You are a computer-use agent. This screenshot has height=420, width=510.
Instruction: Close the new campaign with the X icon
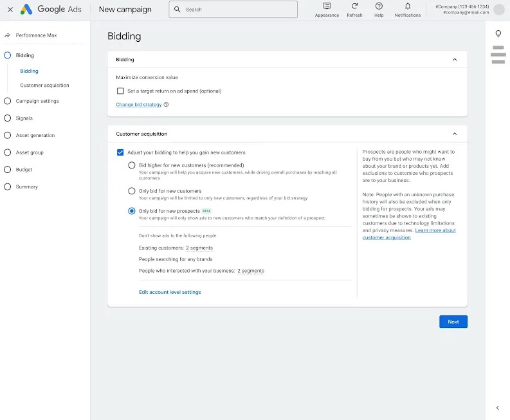[10, 10]
